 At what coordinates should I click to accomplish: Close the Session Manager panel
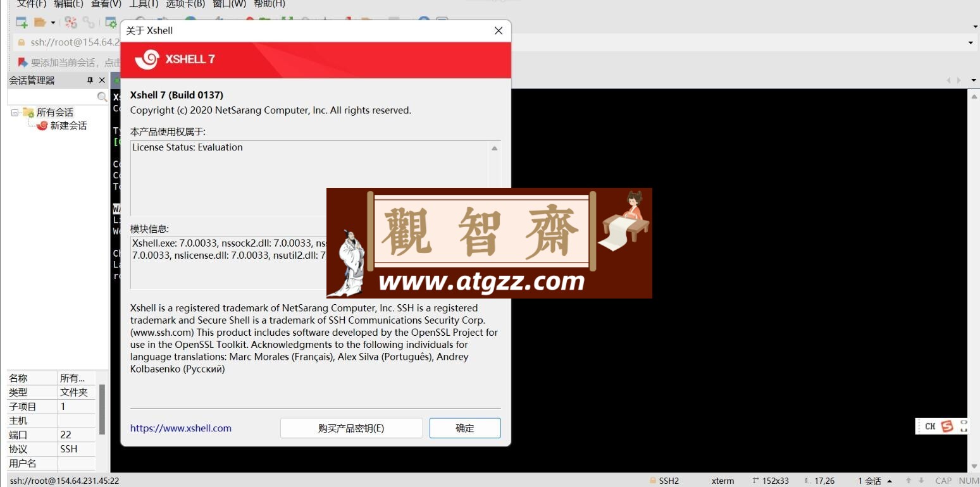point(102,80)
